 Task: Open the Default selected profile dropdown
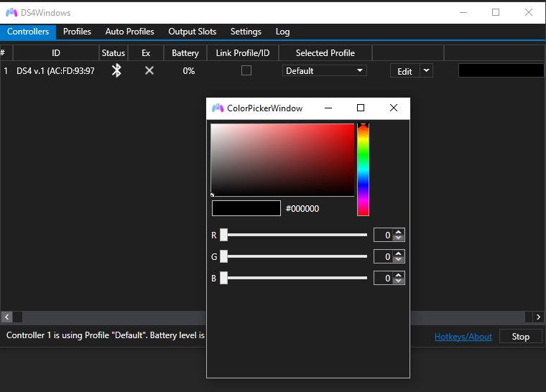(x=324, y=70)
